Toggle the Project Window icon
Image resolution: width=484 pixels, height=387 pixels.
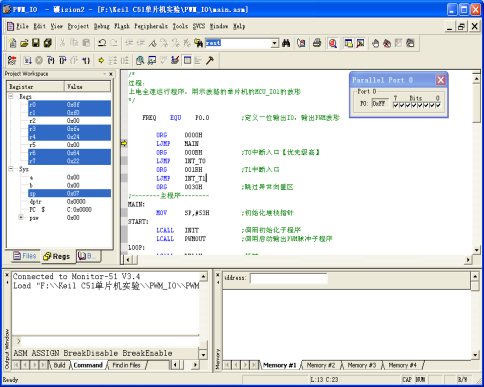click(x=349, y=43)
